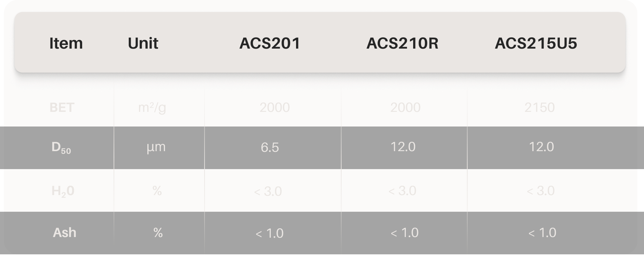Click the D50 row label
This screenshot has height=257, width=644.
61,147
